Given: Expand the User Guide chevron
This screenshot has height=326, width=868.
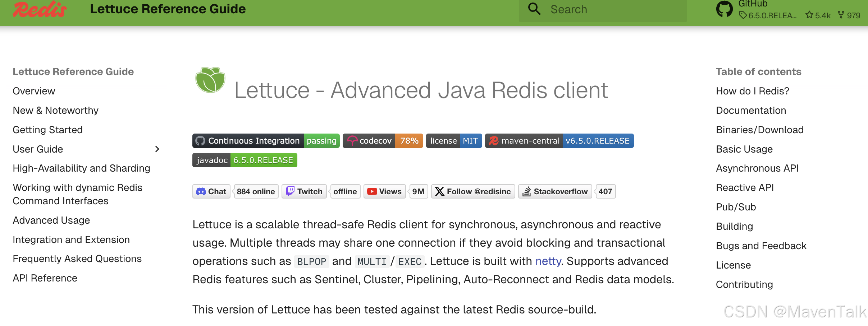Looking at the screenshot, I should tap(157, 149).
